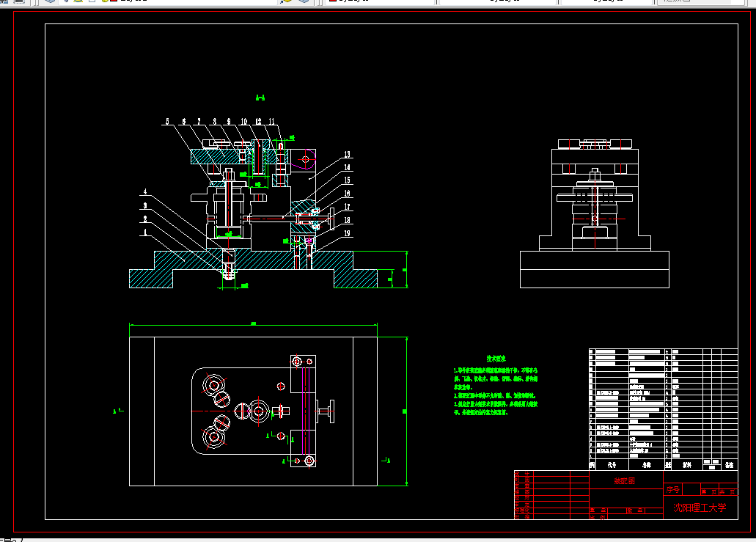Click the 代号 header in parts list
756x542 pixels.
click(612, 465)
